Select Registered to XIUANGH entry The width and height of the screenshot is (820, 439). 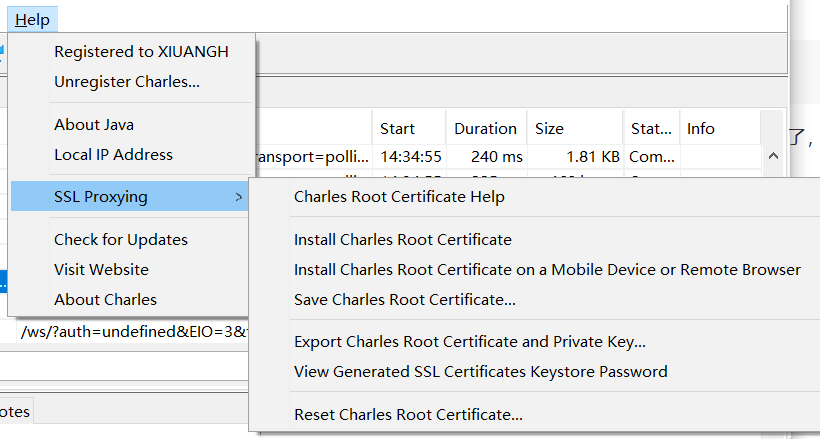[x=141, y=52]
